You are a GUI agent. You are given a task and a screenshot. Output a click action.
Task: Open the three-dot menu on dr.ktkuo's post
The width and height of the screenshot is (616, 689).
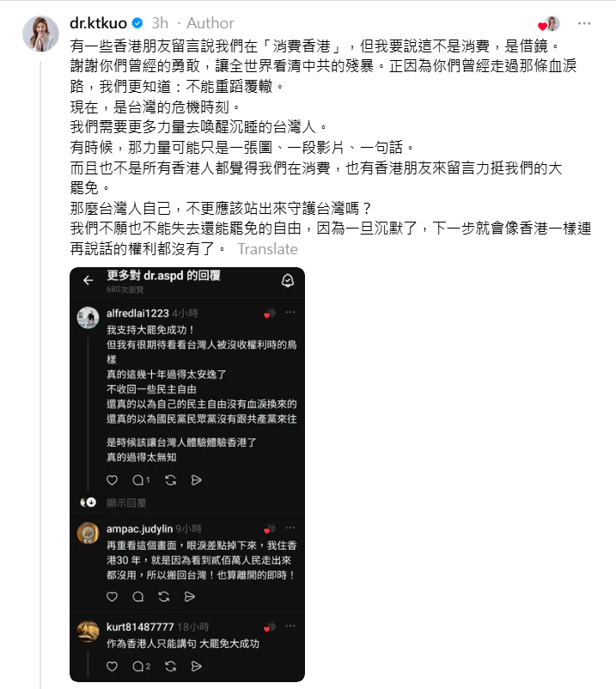pyautogui.click(x=584, y=23)
